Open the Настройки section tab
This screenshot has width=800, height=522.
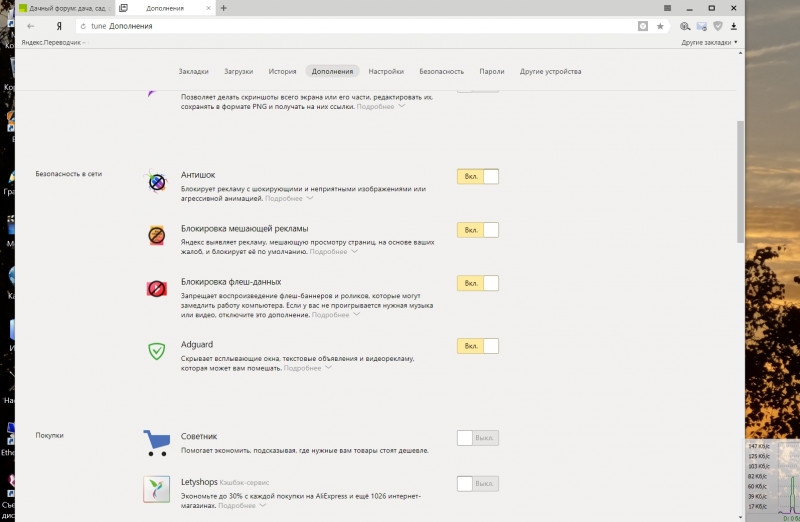click(386, 71)
